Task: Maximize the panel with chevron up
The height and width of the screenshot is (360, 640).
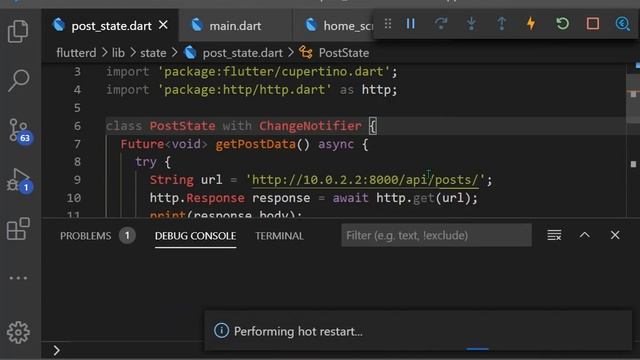Action: pos(584,235)
